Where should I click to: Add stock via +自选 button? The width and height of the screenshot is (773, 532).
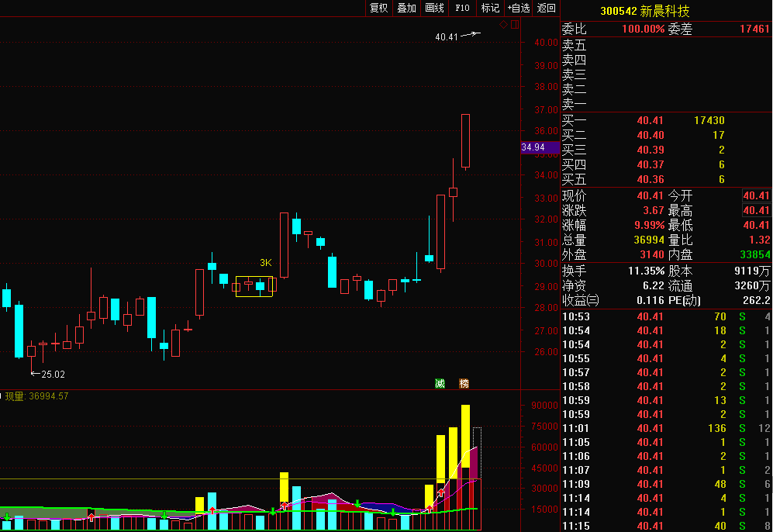518,8
